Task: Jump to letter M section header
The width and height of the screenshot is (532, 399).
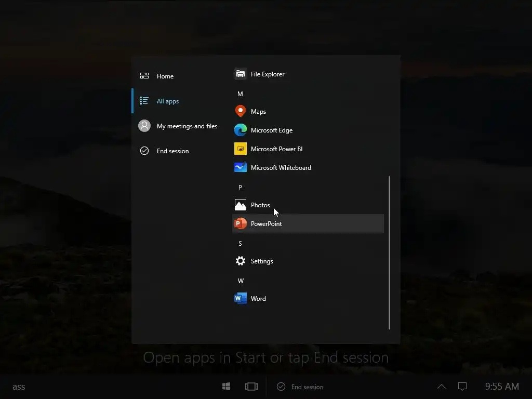Action: coord(240,94)
